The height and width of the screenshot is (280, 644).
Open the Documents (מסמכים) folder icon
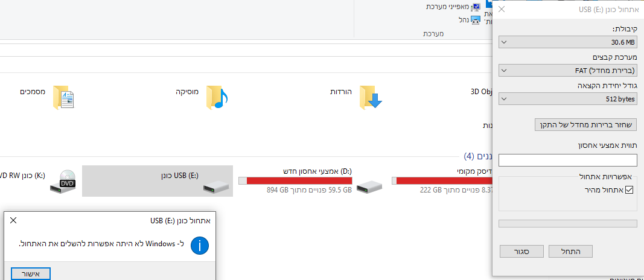point(63,97)
